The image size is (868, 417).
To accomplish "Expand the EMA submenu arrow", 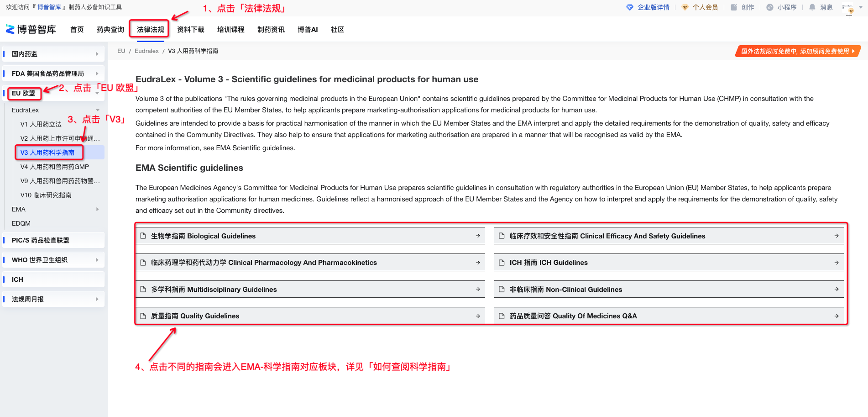I will (97, 209).
